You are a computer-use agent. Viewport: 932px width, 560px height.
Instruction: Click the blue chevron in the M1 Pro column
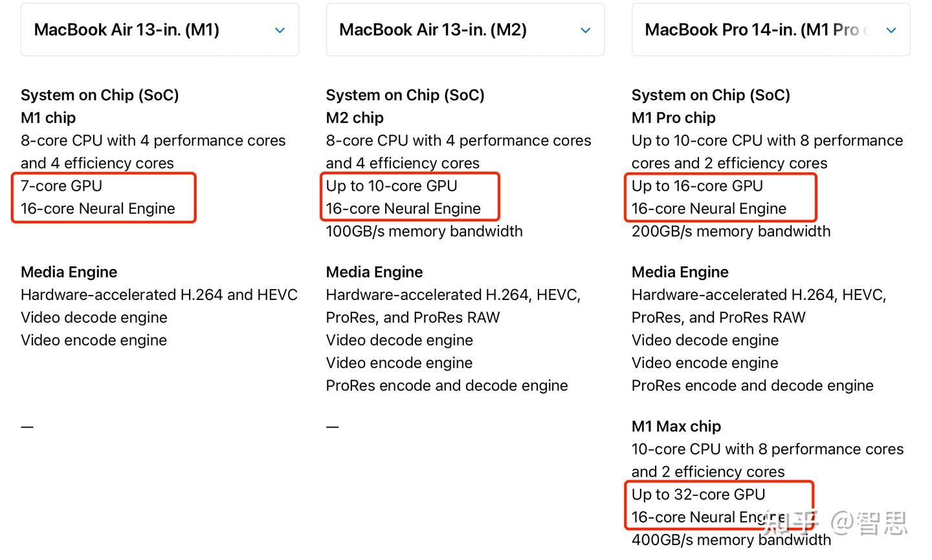[x=891, y=30]
